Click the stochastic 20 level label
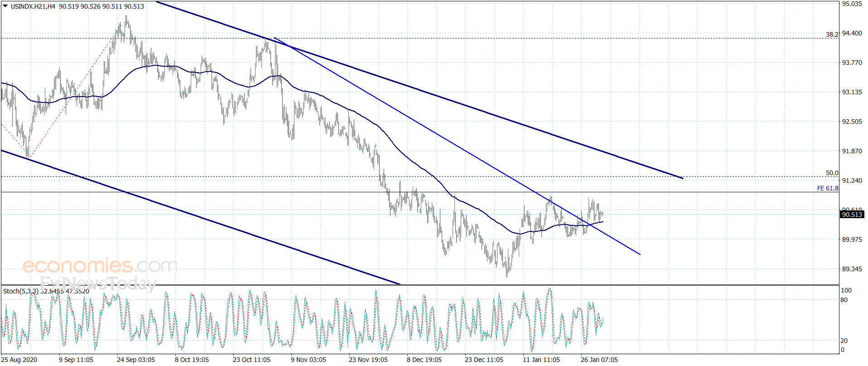Viewport: 868px width, 366px height. coord(844,341)
